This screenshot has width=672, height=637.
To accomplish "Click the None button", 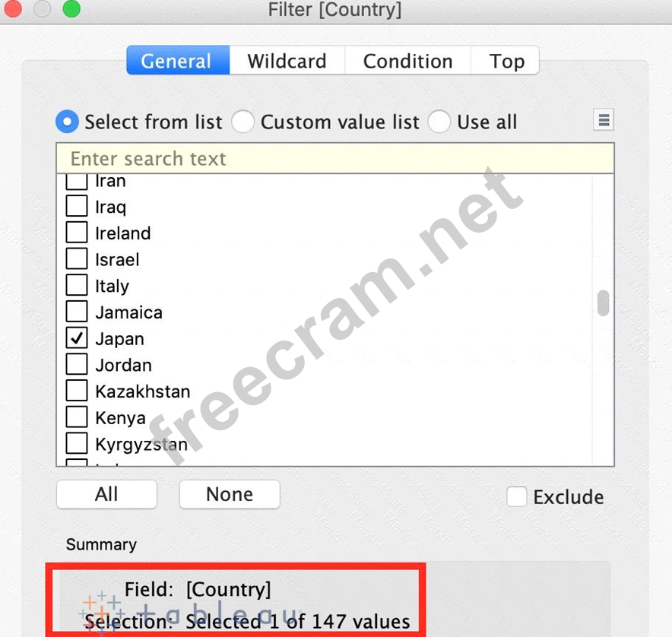I will coord(230,494).
